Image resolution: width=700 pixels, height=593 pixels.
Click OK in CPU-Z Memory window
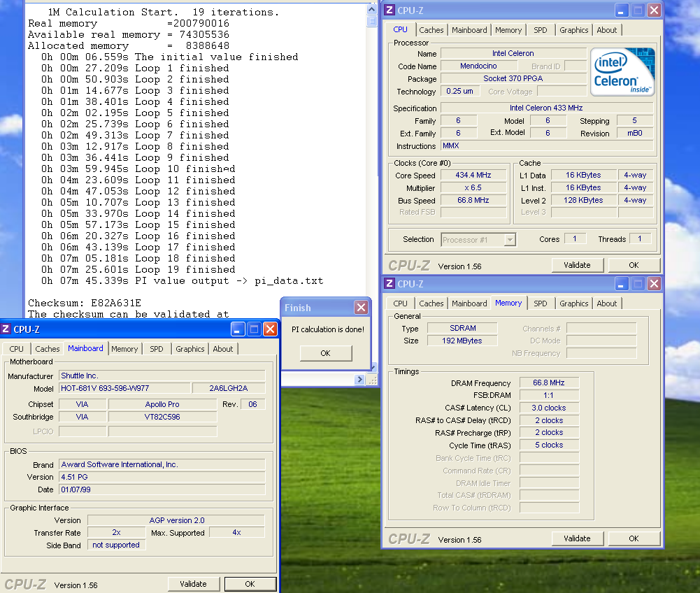(634, 538)
